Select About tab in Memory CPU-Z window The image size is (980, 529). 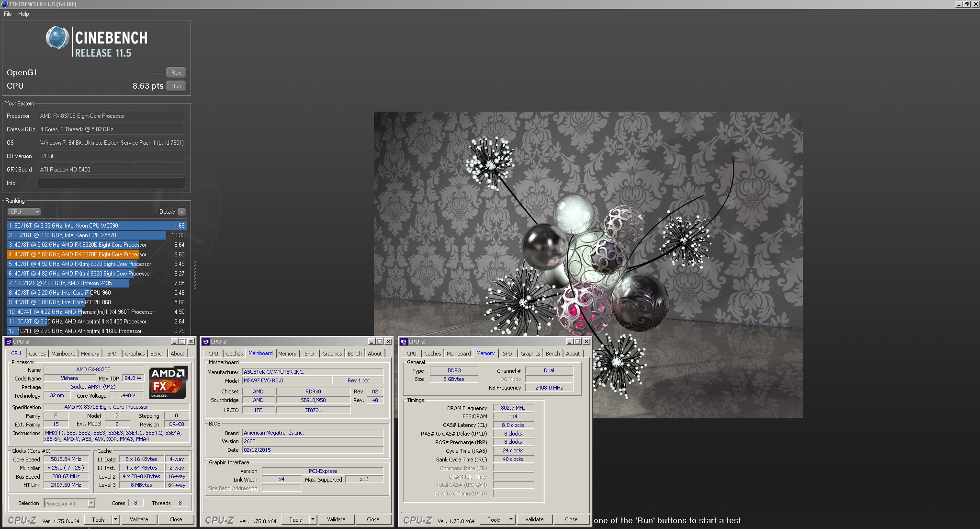tap(573, 354)
